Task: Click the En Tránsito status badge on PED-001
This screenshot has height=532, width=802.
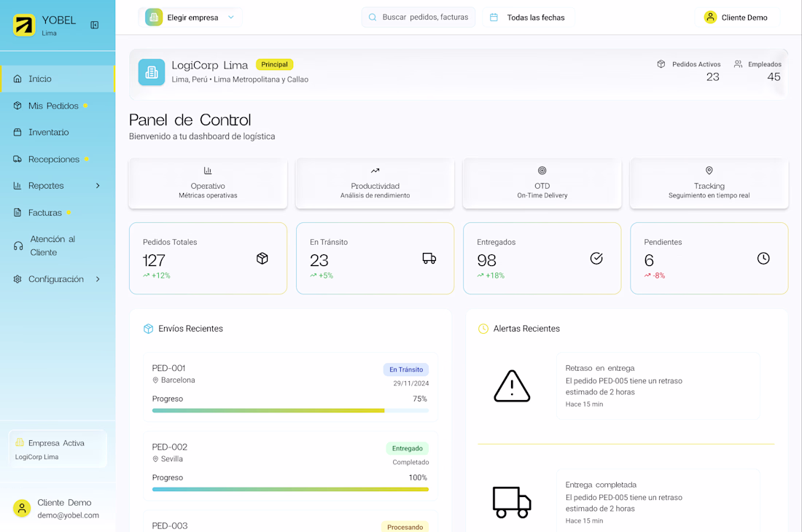Action: pos(406,369)
